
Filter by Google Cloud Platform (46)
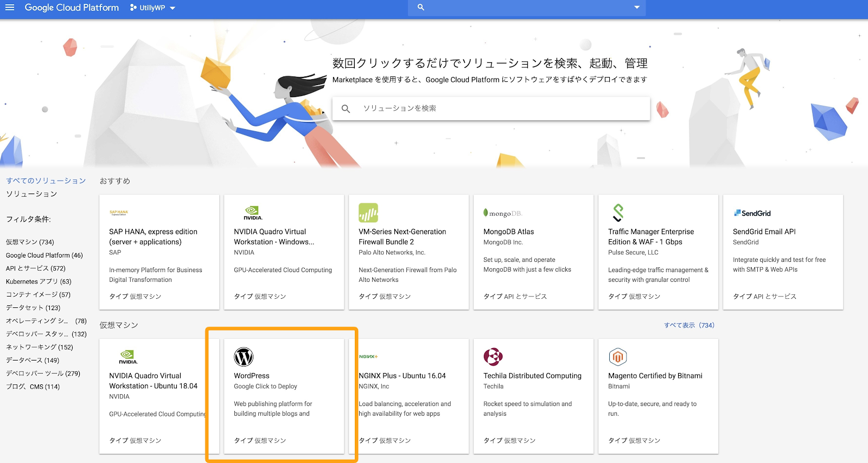click(x=44, y=255)
